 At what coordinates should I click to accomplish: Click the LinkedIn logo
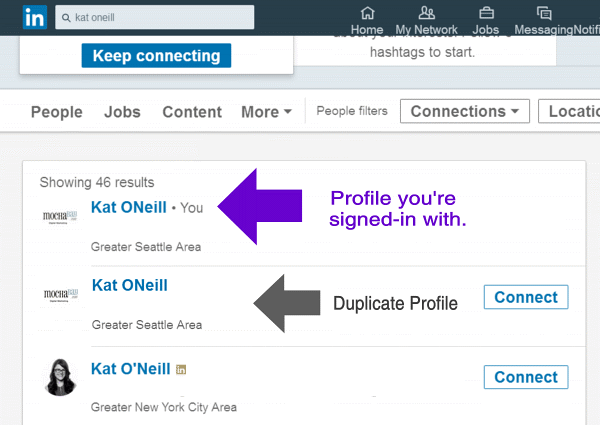click(35, 17)
